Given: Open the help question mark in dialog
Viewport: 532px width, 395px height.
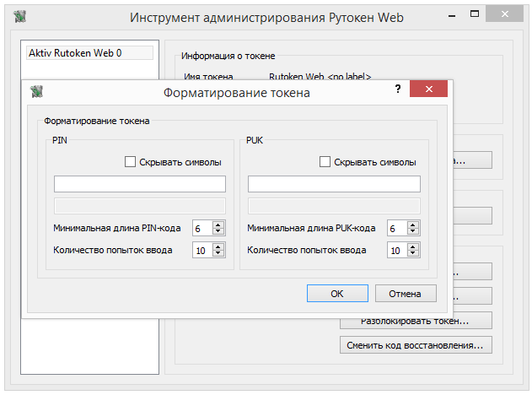Looking at the screenshot, I should pos(398,89).
